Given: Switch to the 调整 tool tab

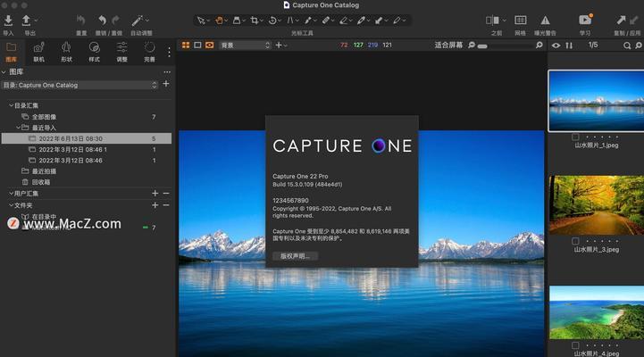Looking at the screenshot, I should (x=121, y=52).
